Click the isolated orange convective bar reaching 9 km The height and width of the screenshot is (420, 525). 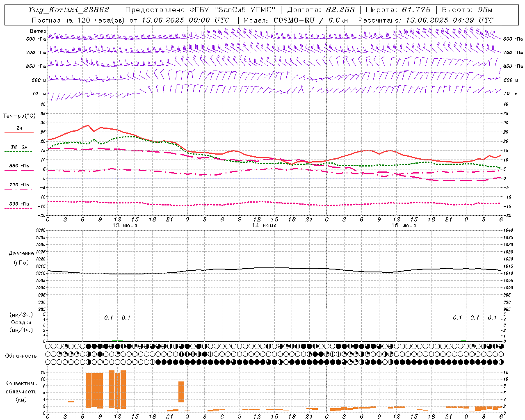point(181,392)
